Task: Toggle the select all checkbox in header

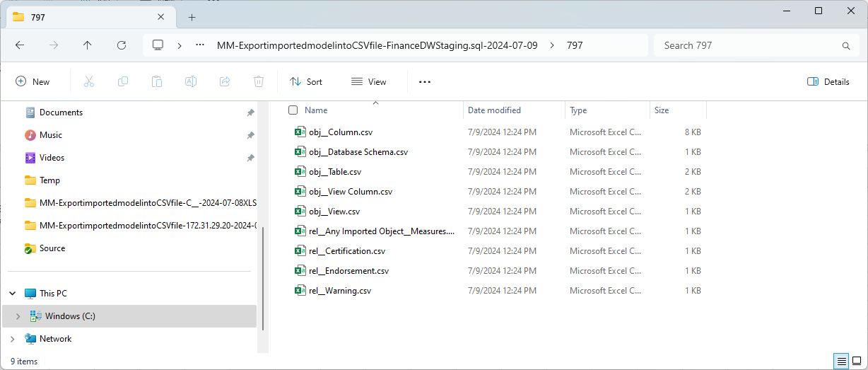Action: click(x=293, y=110)
